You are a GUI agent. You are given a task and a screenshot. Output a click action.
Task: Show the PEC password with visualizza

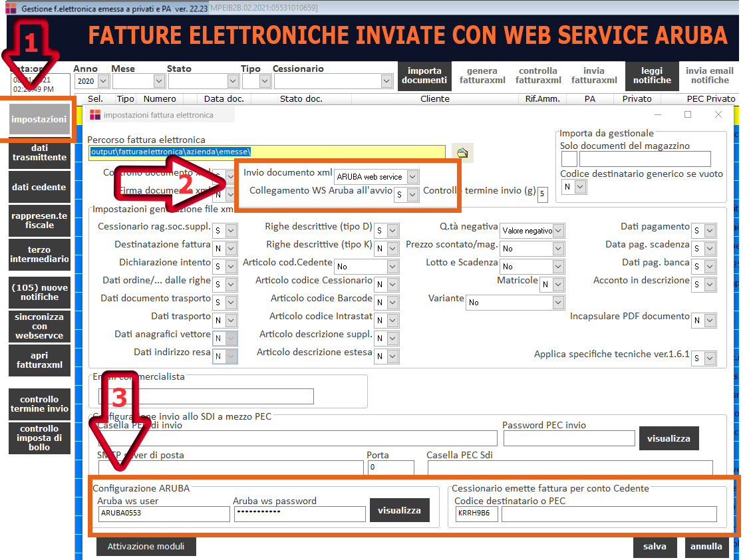pyautogui.click(x=669, y=438)
